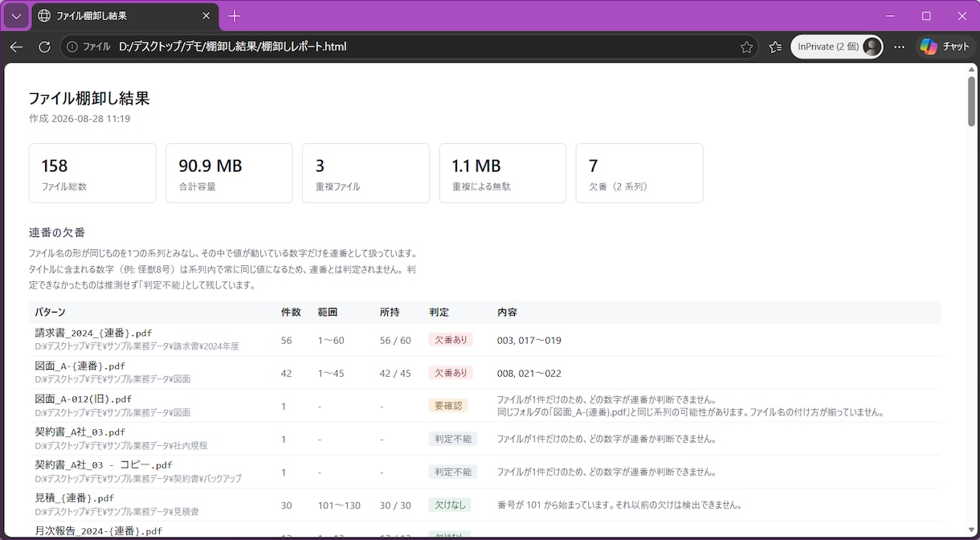
Task: Click the 1.1 MB 重複による無駄 card
Action: click(x=503, y=173)
